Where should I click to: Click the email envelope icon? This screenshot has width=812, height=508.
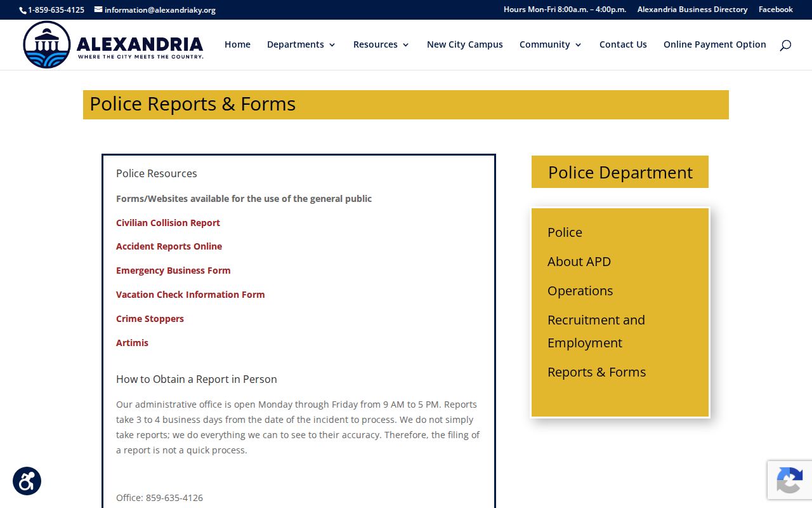click(x=98, y=10)
